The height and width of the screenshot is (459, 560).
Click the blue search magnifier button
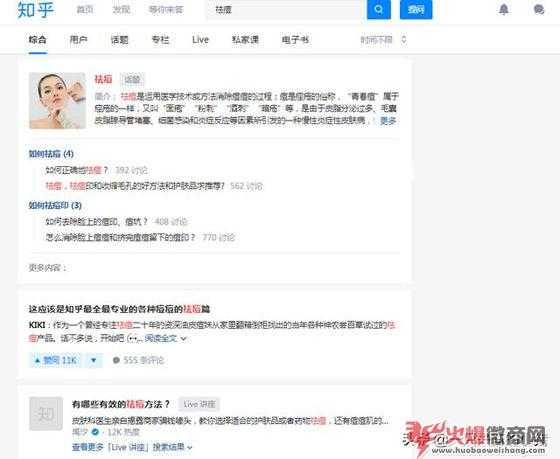379,9
